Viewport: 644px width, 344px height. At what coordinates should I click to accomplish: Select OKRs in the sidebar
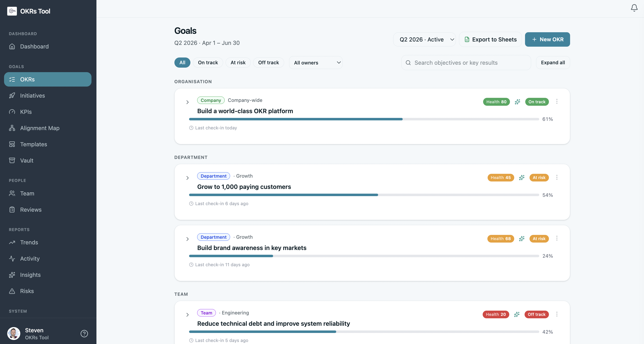coord(27,79)
